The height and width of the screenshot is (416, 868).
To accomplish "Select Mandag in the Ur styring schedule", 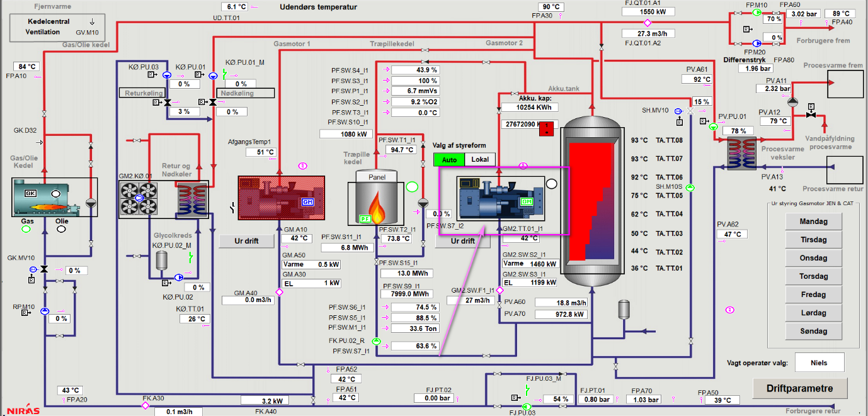I will click(813, 222).
